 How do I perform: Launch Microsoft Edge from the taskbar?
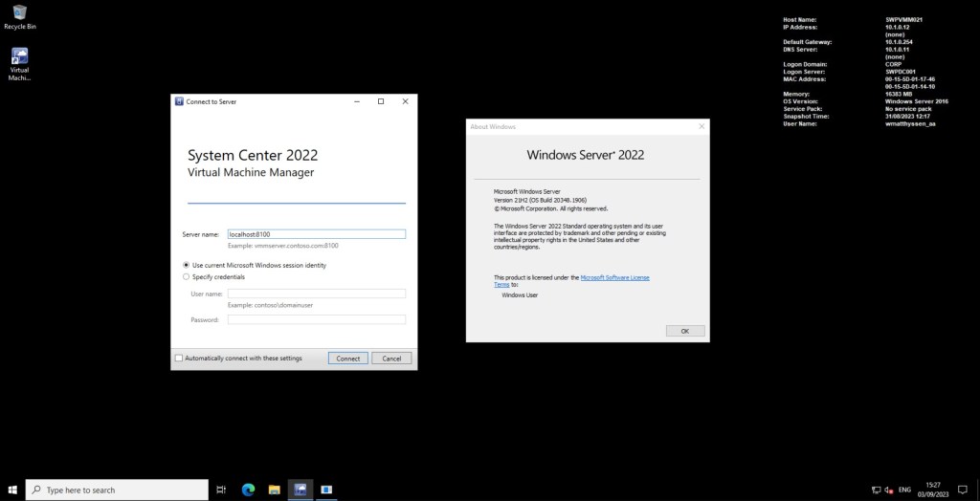point(248,490)
